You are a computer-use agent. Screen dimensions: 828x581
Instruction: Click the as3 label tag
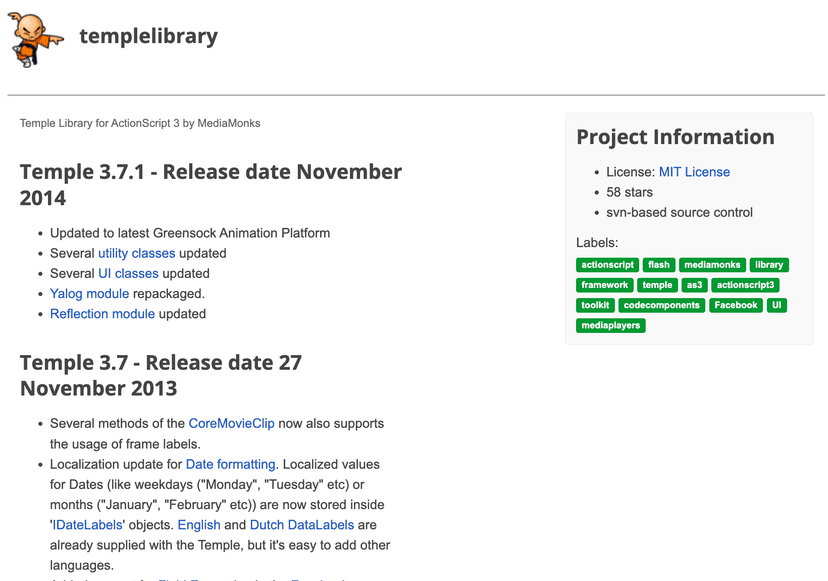click(x=694, y=285)
